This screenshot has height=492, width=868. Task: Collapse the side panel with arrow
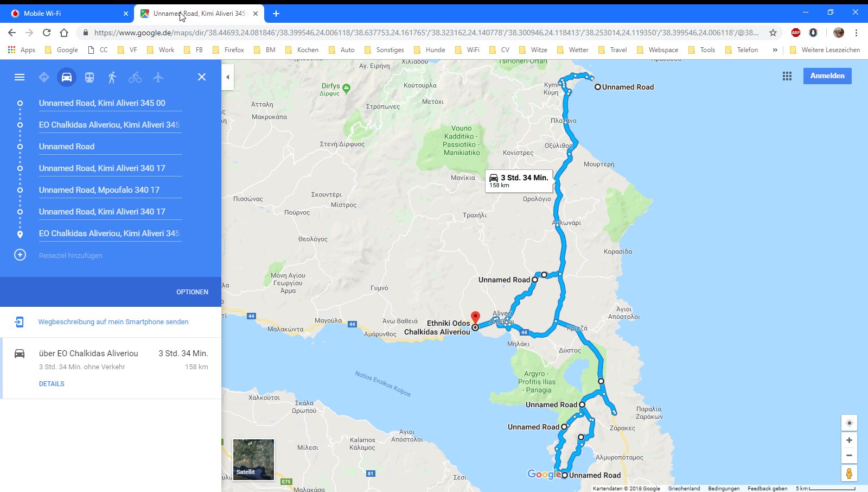tap(228, 77)
